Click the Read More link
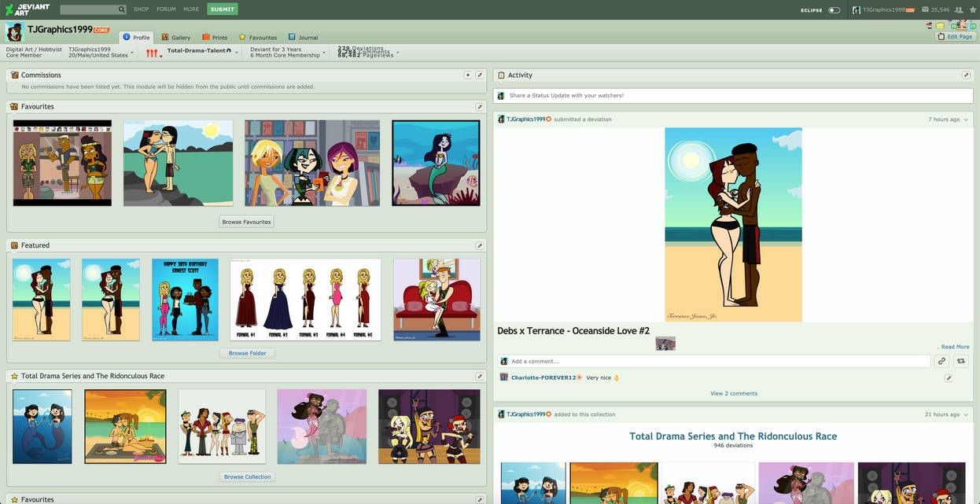 click(x=955, y=347)
